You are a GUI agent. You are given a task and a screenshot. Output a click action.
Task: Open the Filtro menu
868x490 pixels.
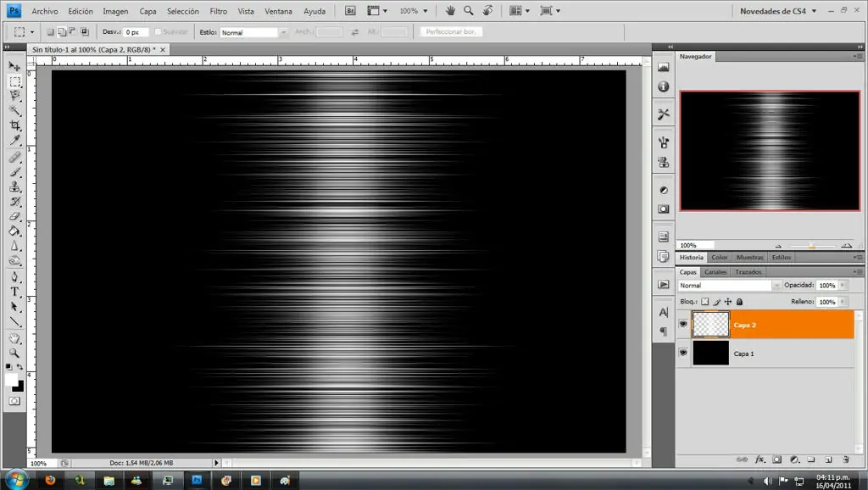[218, 11]
